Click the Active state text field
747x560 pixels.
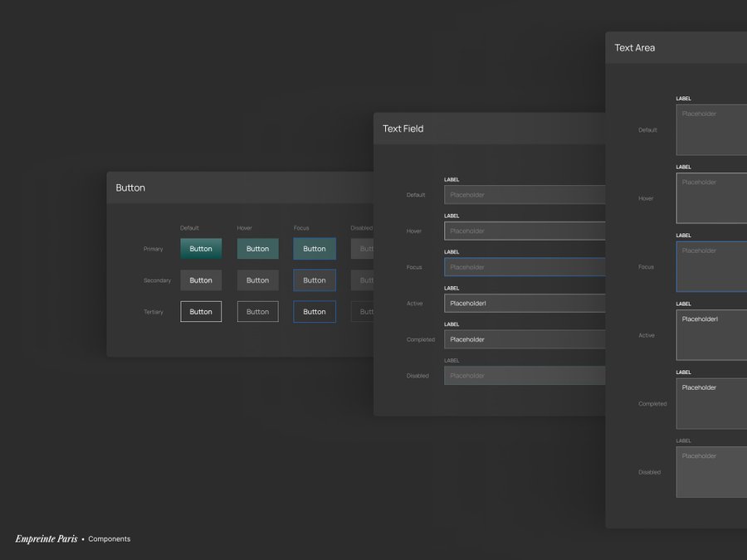(525, 304)
